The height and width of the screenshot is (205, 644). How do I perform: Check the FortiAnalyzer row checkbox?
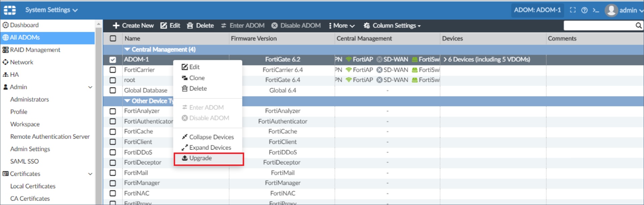point(113,111)
